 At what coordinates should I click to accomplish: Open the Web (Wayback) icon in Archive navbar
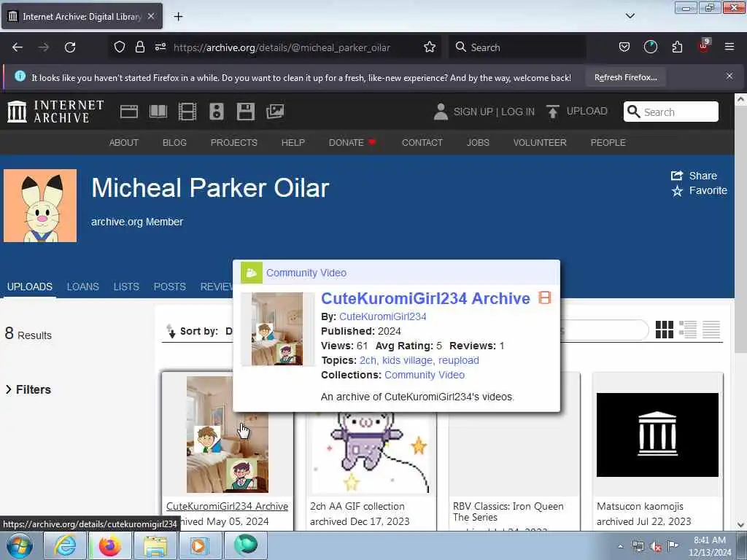(x=128, y=112)
